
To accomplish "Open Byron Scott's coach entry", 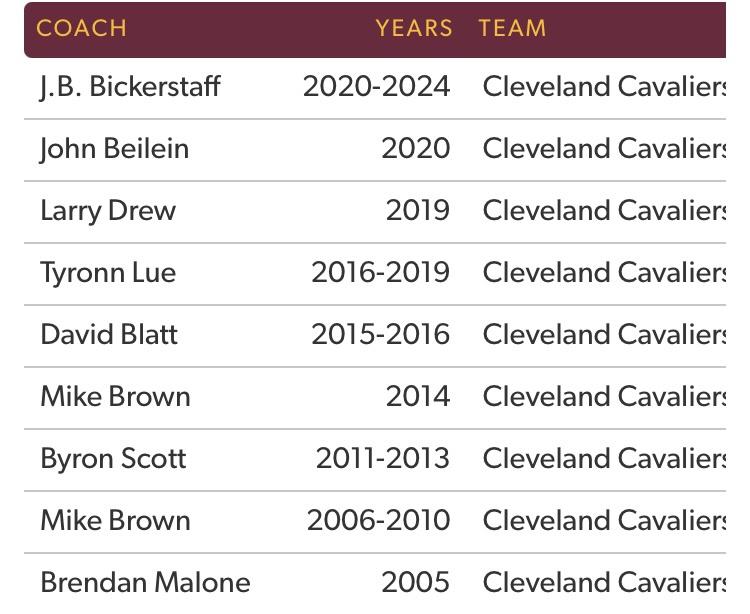I will pyautogui.click(x=113, y=459).
